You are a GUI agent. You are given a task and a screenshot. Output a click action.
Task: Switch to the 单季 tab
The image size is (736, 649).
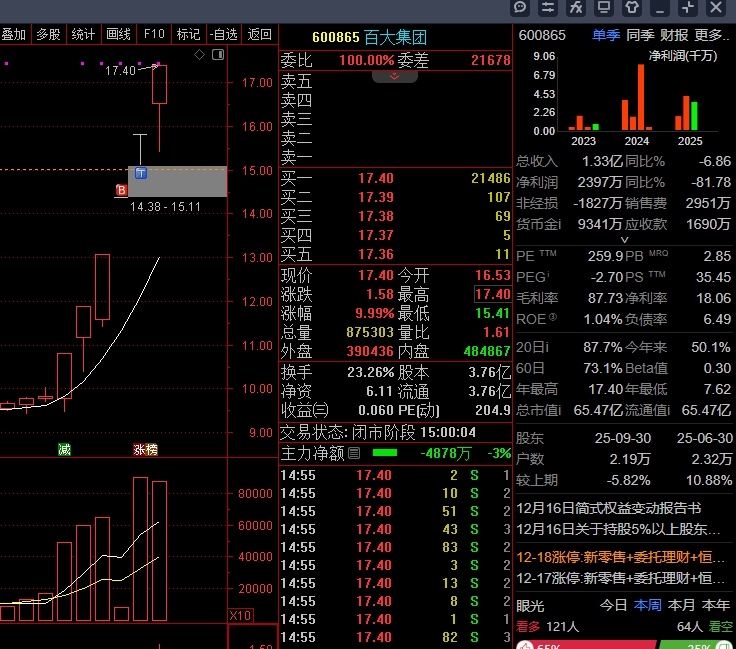[x=606, y=35]
